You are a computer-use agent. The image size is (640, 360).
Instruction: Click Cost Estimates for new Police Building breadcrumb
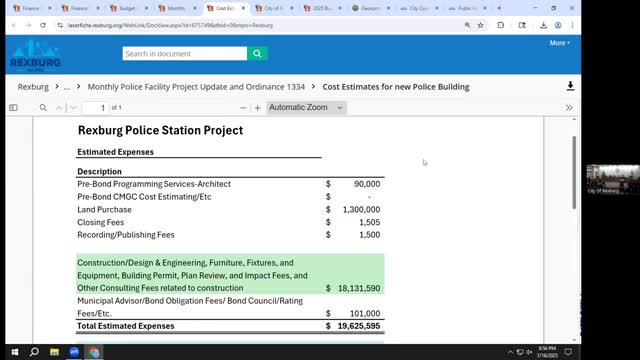click(x=396, y=87)
